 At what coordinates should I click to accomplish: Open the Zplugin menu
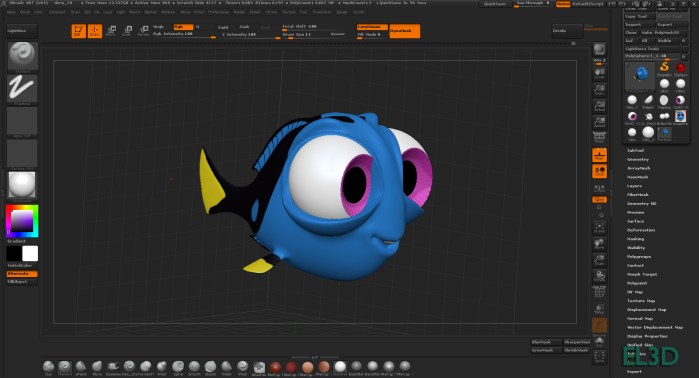pos(342,12)
